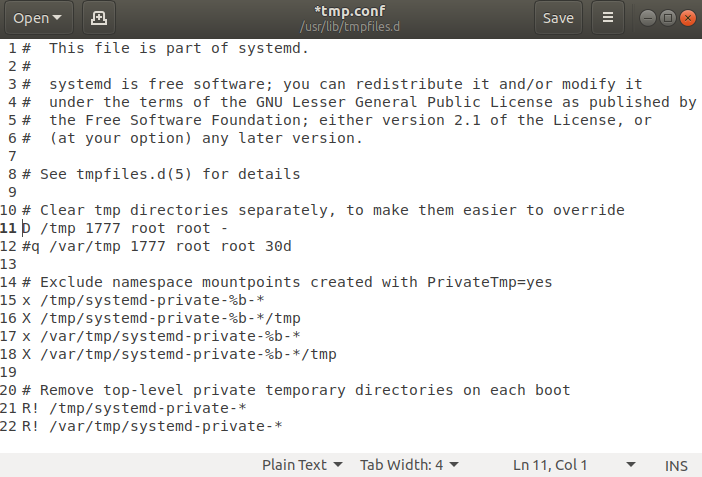Create a new document with the toolbar icon
The image size is (702, 477).
point(97,18)
